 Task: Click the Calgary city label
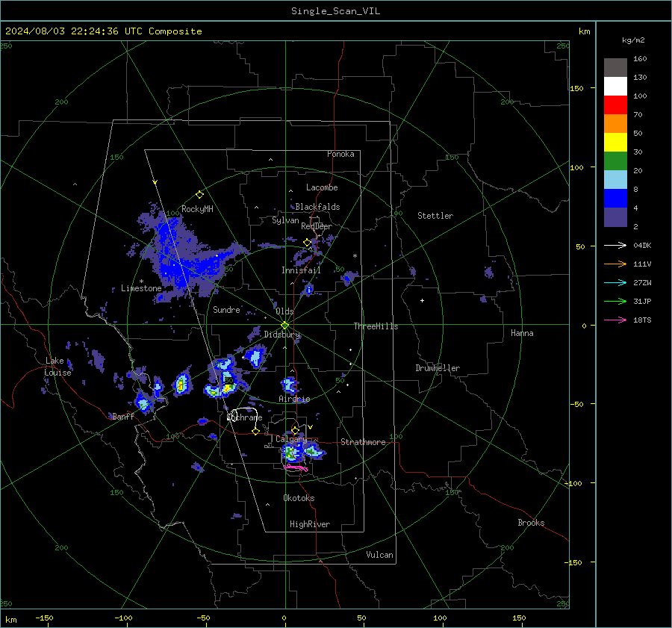291,439
